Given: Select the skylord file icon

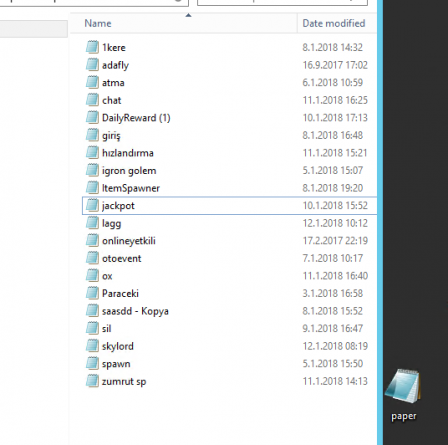Looking at the screenshot, I should 92,346.
